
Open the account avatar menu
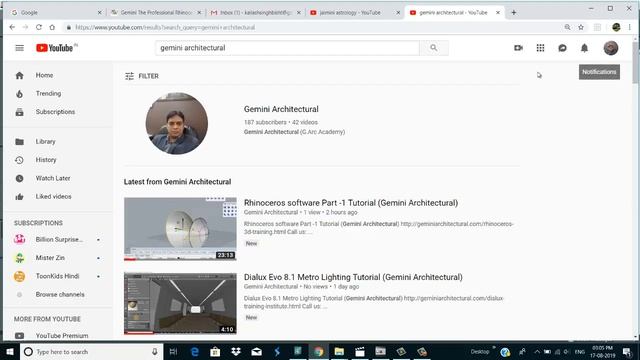611,48
